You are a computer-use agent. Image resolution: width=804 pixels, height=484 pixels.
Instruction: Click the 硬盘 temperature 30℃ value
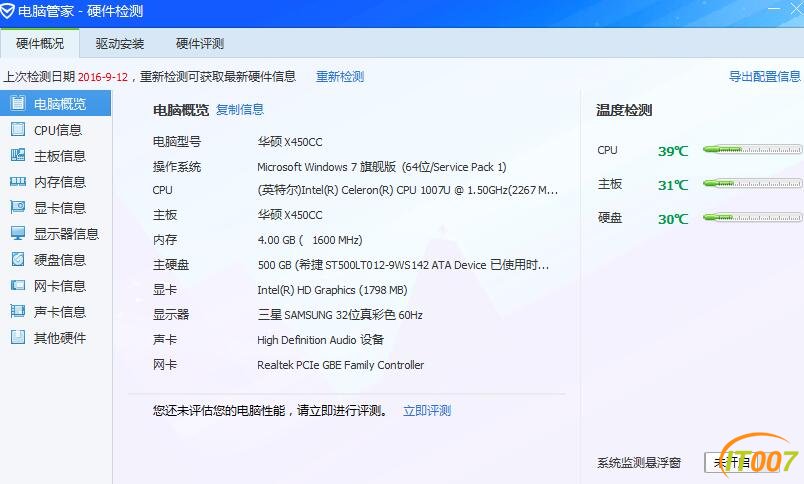coord(673,219)
